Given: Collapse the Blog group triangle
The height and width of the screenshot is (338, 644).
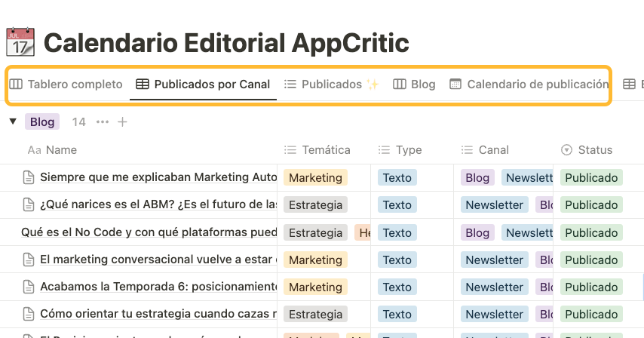Looking at the screenshot, I should [12, 121].
